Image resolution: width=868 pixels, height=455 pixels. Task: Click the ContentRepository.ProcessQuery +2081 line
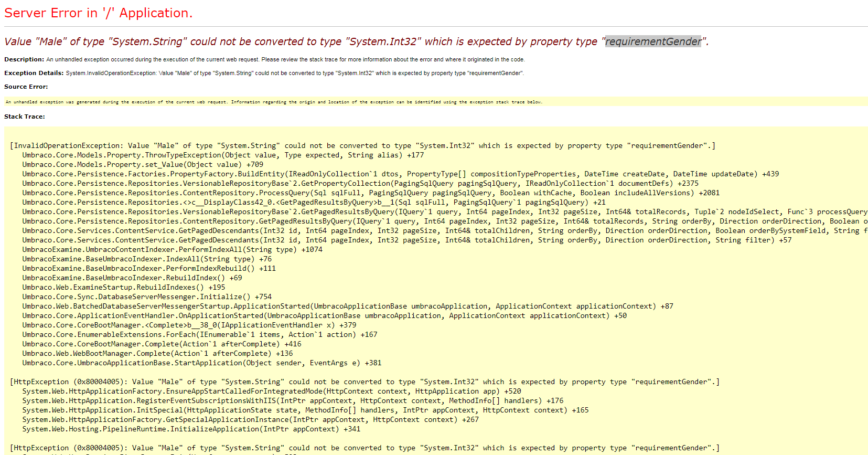(x=371, y=193)
